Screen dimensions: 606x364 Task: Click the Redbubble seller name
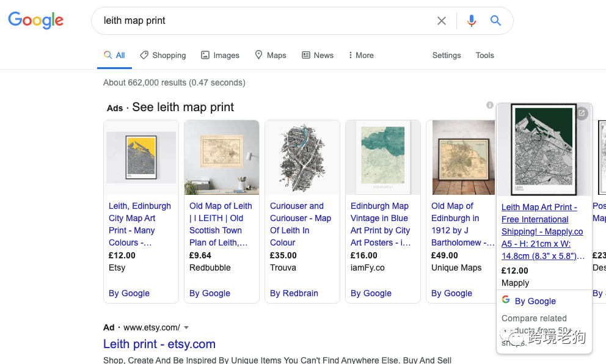click(x=210, y=268)
